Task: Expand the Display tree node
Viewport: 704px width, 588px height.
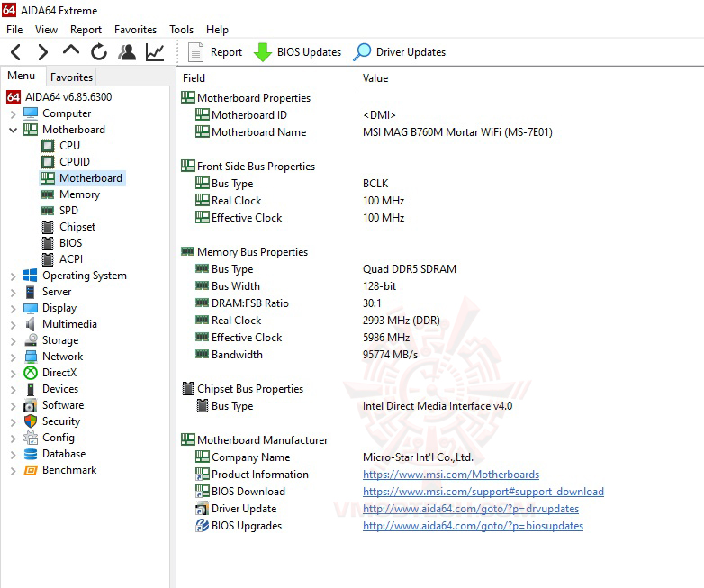Action: coord(13,309)
